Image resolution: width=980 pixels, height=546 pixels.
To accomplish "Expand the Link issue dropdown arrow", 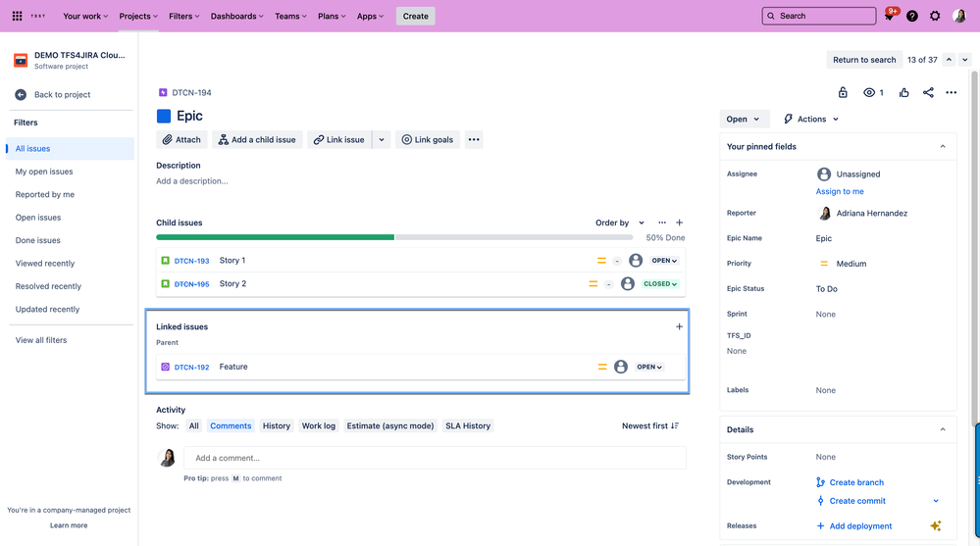I will (x=382, y=139).
